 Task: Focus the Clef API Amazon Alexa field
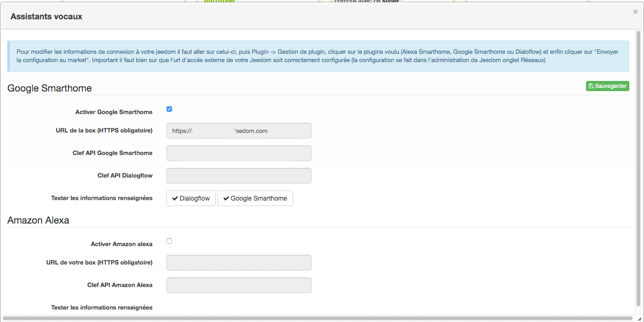click(x=239, y=285)
